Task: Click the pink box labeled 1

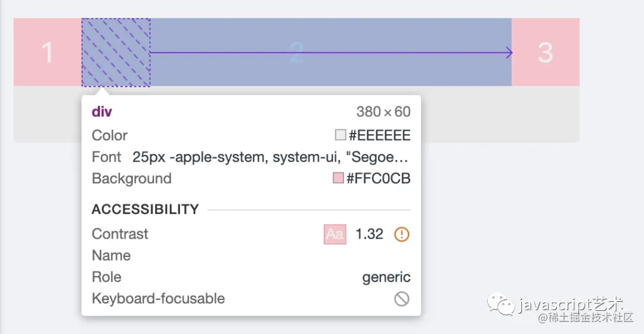Action: 48,52
